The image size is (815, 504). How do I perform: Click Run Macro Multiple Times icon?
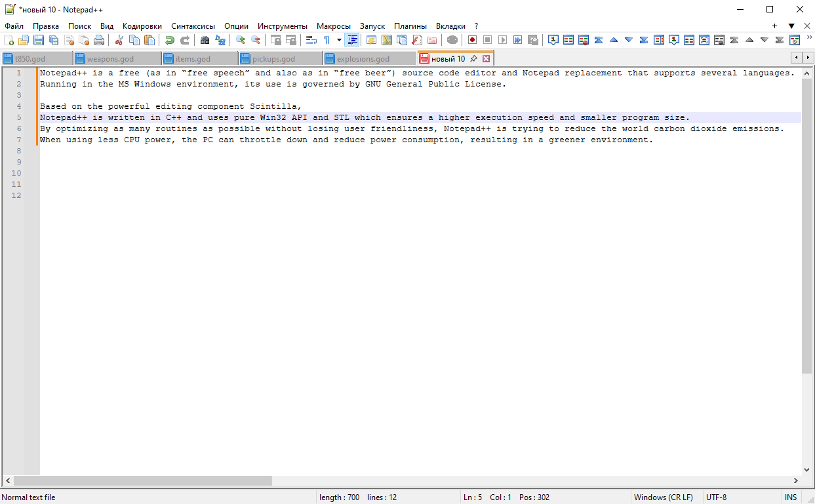(x=517, y=40)
